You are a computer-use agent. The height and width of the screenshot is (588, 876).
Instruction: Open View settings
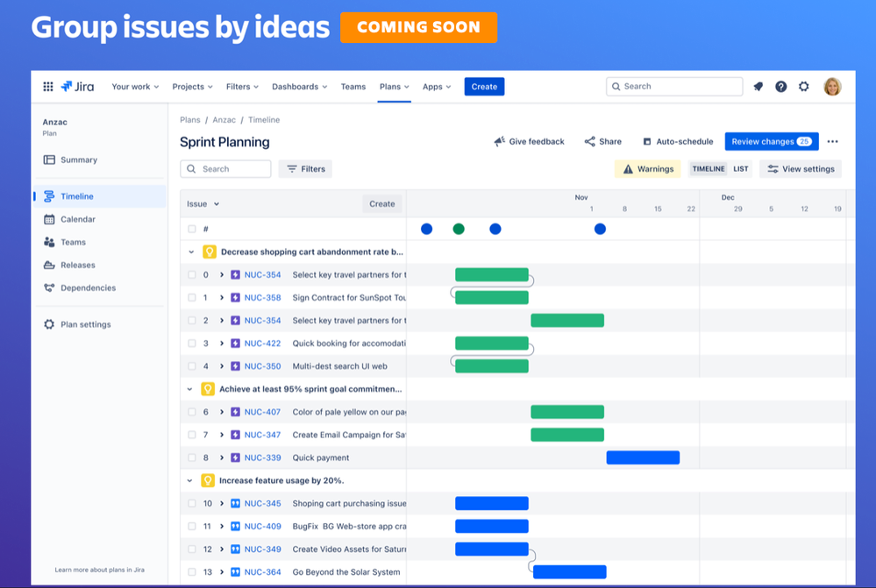tap(801, 169)
